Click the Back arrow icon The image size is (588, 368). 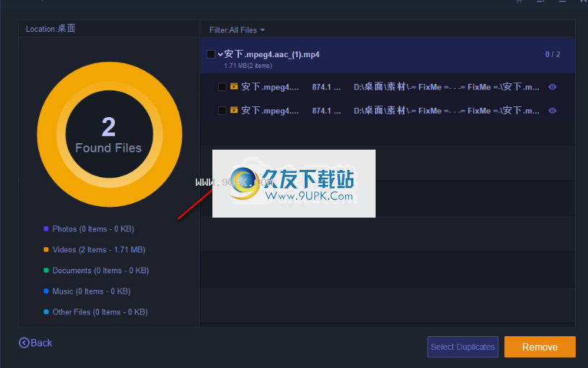pos(24,343)
